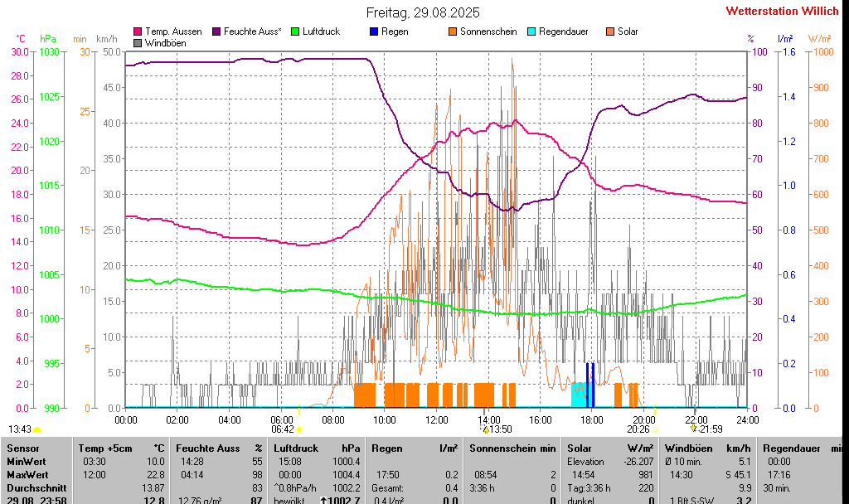Click the sunset icon next to 20:26
Screen dimensions: 849x504
pos(655,429)
